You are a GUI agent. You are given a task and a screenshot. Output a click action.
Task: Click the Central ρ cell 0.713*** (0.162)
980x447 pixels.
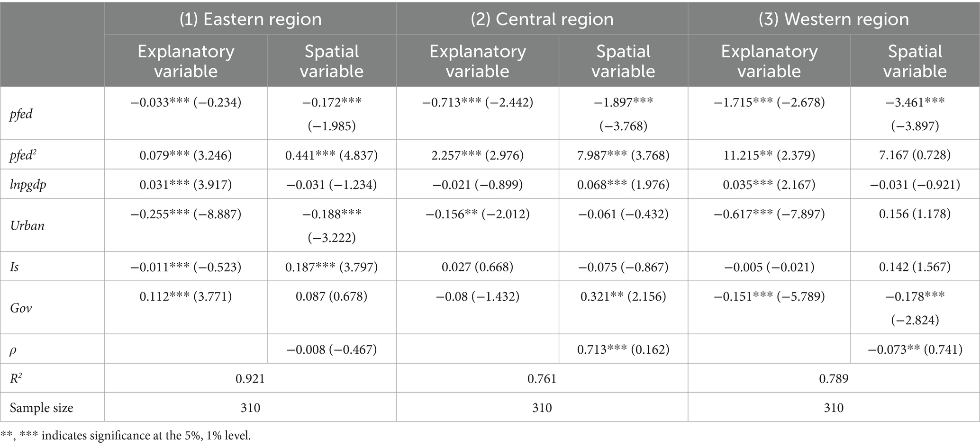pos(623,349)
